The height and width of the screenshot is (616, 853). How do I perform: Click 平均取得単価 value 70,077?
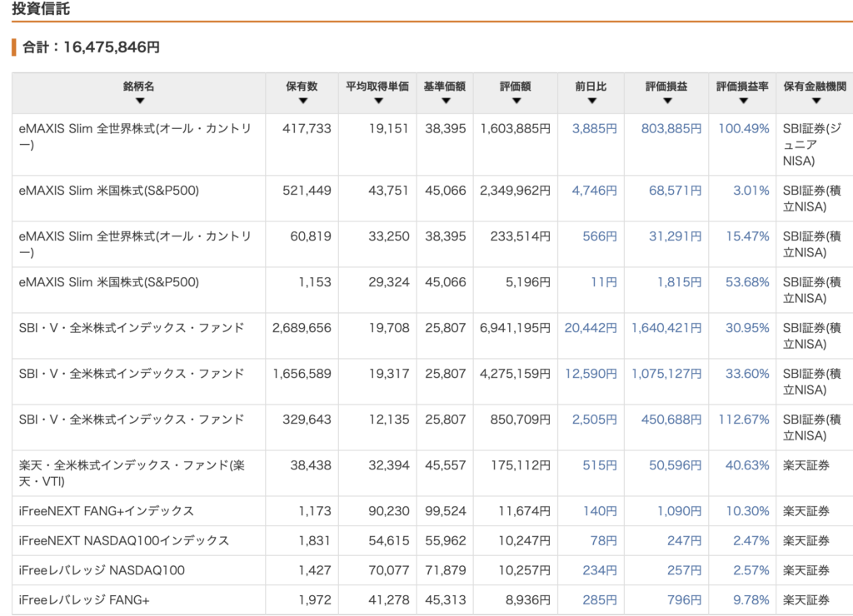pyautogui.click(x=388, y=570)
